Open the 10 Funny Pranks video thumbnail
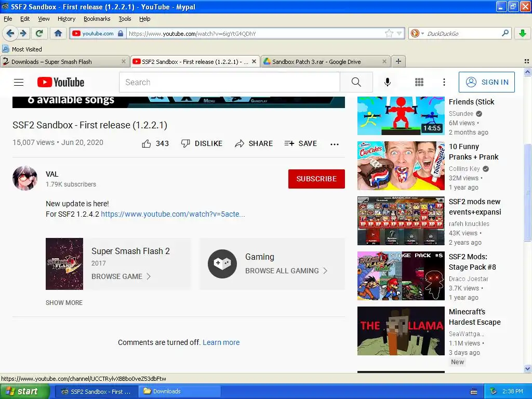532x399 pixels. (x=401, y=166)
